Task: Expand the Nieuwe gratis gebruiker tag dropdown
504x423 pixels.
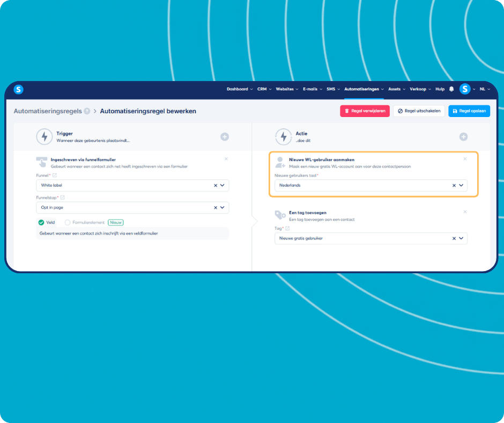Action: pos(461,238)
